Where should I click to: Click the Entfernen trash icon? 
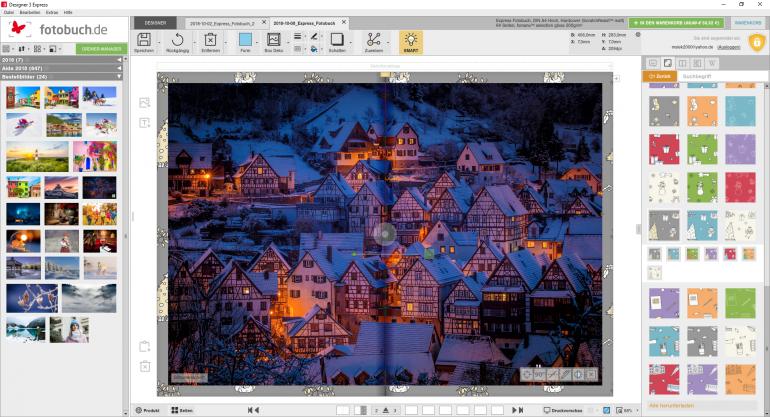coord(210,40)
